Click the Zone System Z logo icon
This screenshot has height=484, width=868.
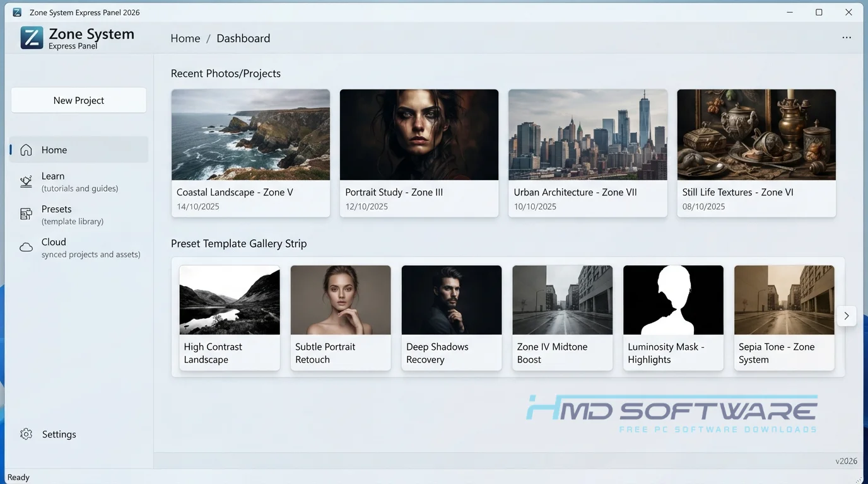point(32,37)
